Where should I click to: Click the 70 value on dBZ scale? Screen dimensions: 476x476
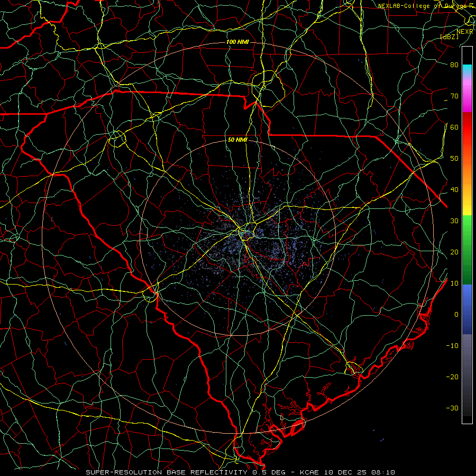pyautogui.click(x=454, y=96)
